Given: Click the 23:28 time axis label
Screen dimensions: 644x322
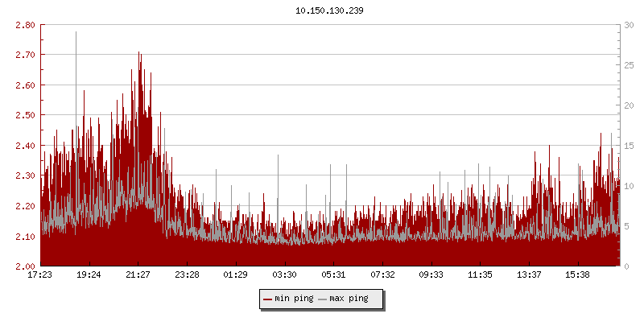Looking at the screenshot, I should 187,275.
